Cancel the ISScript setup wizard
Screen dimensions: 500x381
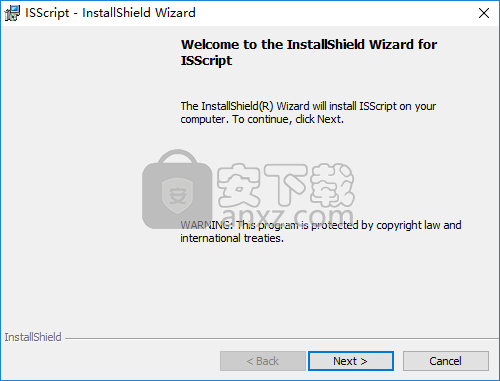(x=446, y=361)
